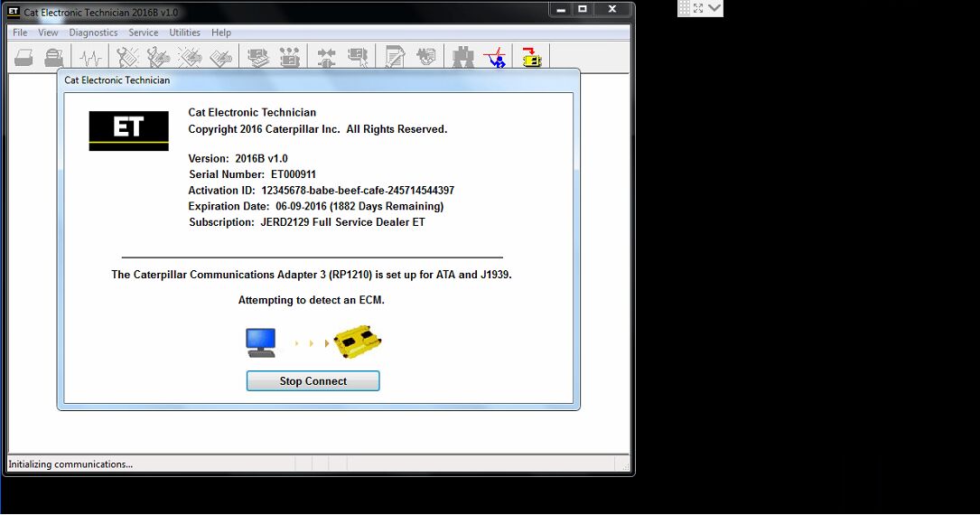Click the main window title 'Cat Electronic Technician 2016B v1.0'
Image resolution: width=980 pixels, height=515 pixels.
point(100,12)
